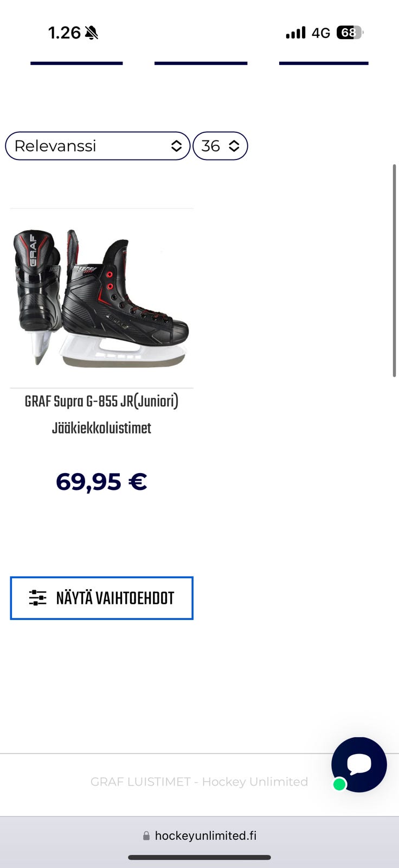The image size is (399, 868).
Task: Click the sliders icon in Näytä vaihtoehdot
Action: (x=37, y=598)
